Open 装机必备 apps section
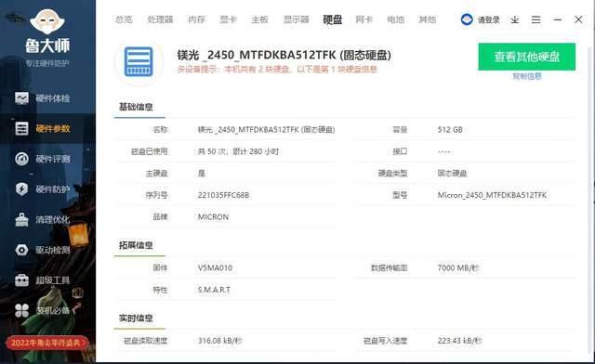 coord(43,311)
